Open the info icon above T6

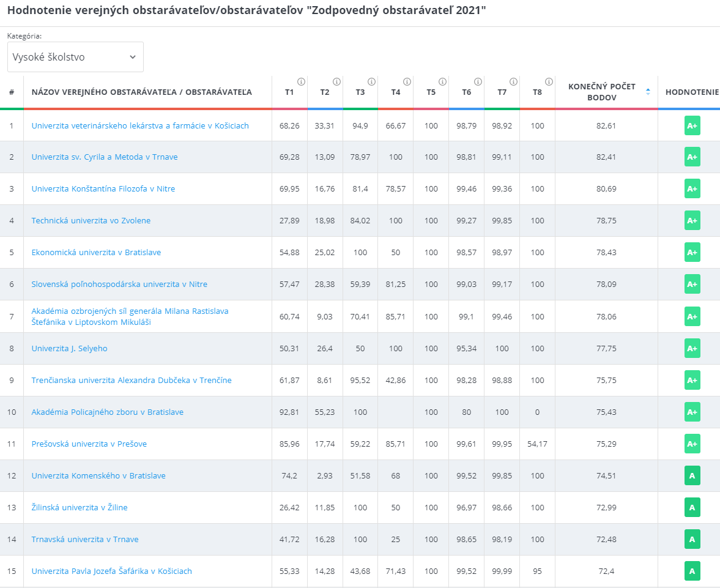478,82
